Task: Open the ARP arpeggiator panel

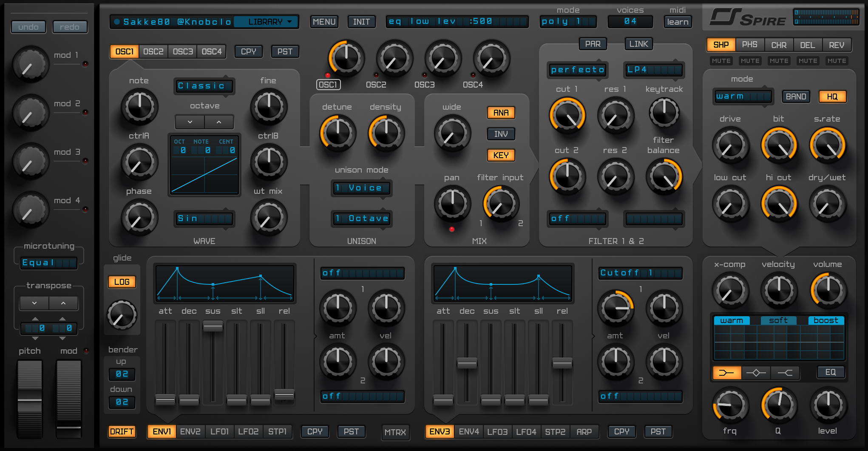Action: point(584,431)
